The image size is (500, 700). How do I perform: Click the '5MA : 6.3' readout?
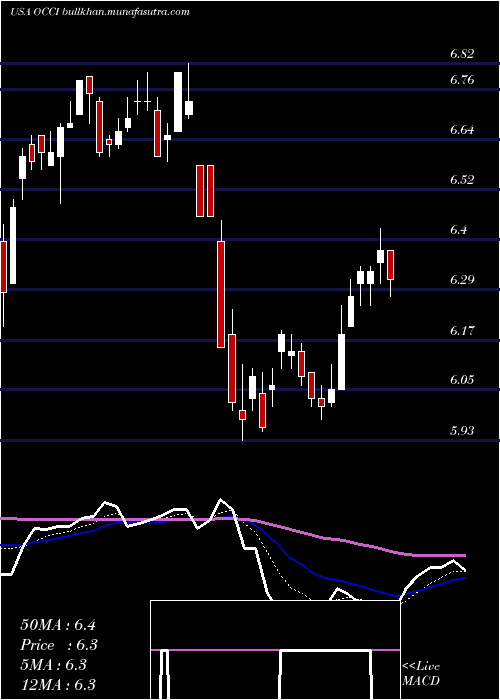click(53, 665)
